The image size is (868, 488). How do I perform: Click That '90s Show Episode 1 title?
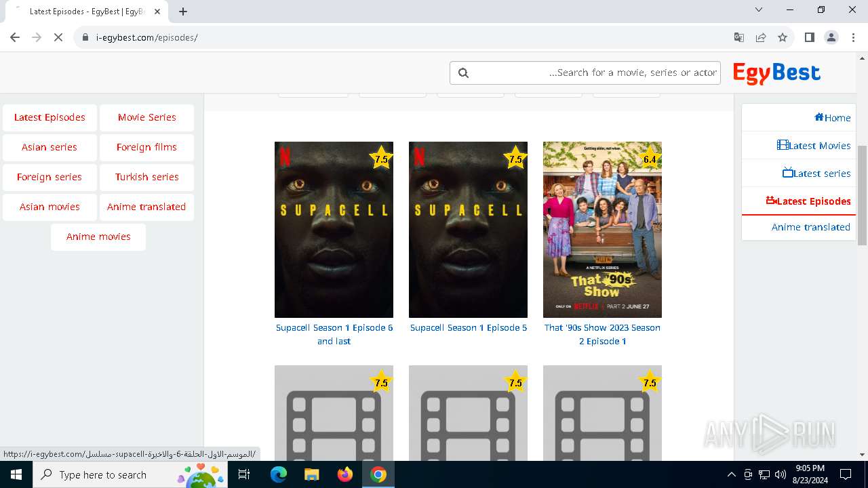point(602,334)
